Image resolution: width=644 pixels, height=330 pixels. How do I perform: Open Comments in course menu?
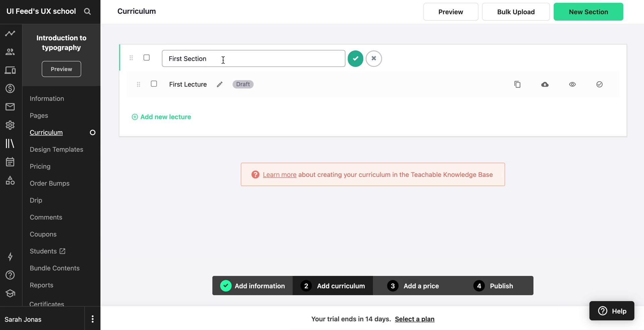point(46,217)
